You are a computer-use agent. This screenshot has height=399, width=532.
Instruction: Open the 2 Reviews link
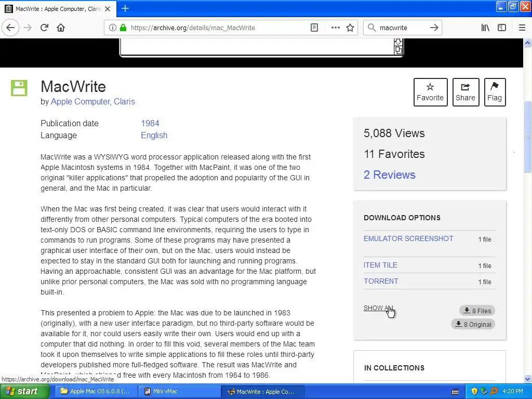[390, 175]
